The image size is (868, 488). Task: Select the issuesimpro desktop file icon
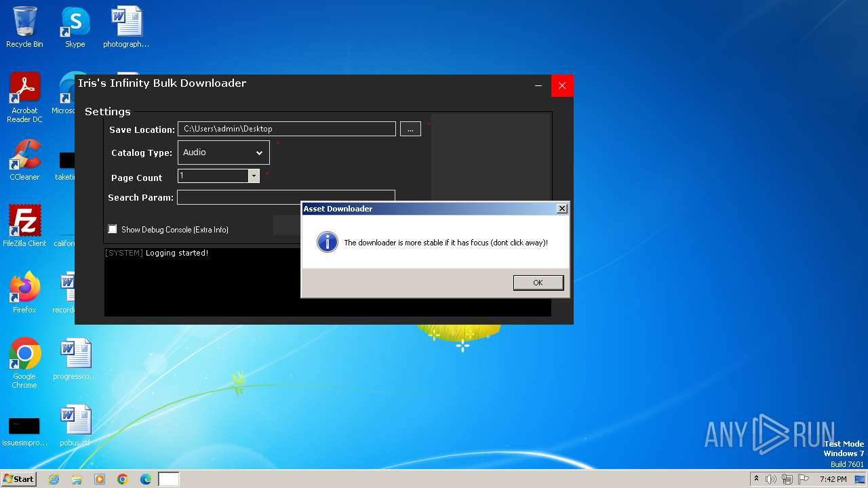(x=24, y=430)
